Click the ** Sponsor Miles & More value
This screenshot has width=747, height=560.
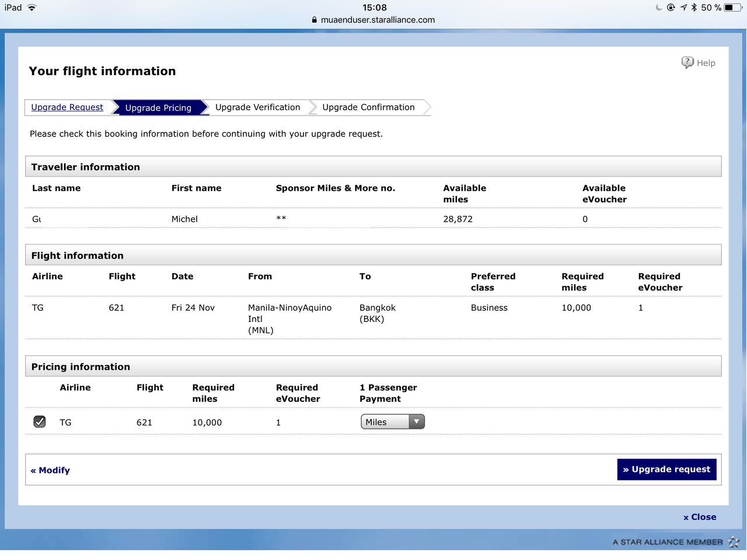281,218
